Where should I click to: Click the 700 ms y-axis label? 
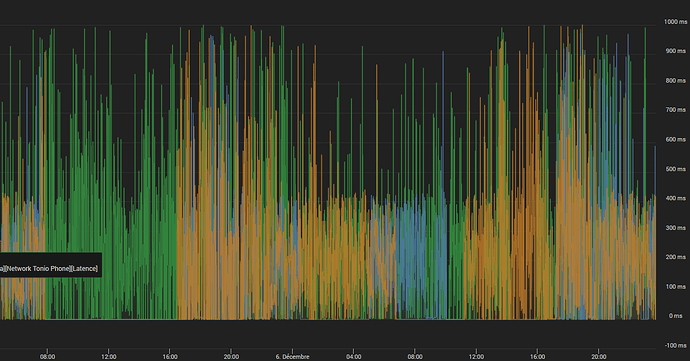(676, 110)
